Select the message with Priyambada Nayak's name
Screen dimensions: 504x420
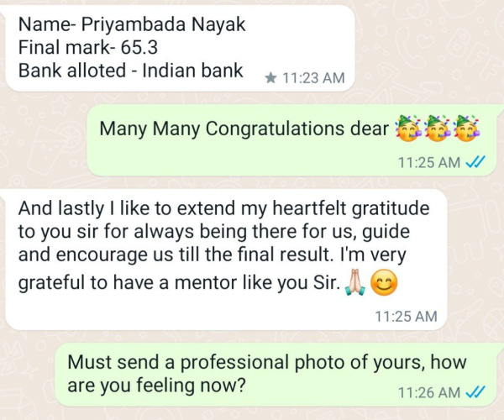[x=181, y=48]
